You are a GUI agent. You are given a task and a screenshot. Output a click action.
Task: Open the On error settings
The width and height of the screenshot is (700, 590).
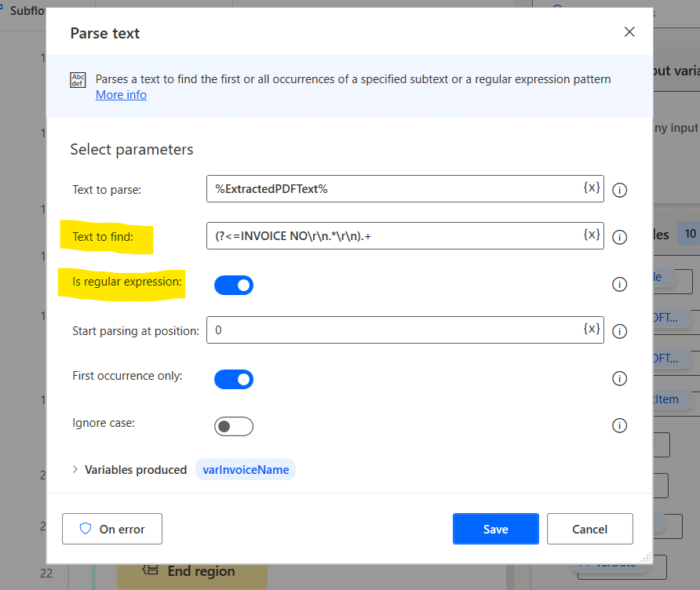point(112,529)
